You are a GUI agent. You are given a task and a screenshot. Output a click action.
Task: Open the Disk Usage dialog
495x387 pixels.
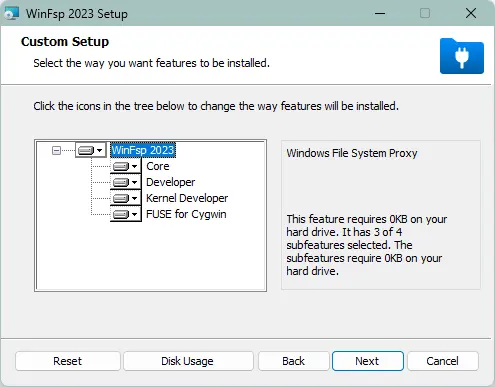pyautogui.click(x=187, y=361)
